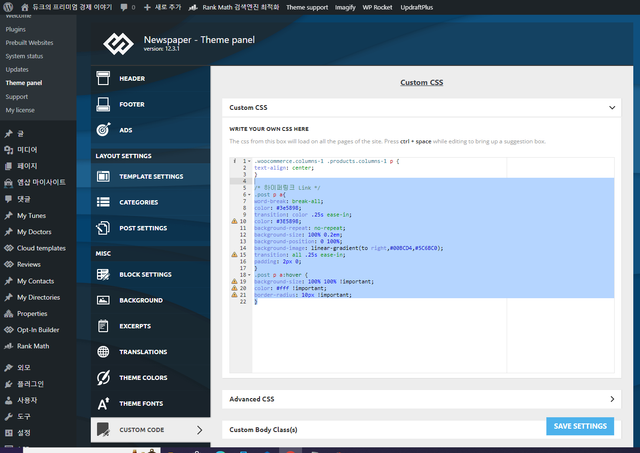The height and width of the screenshot is (453, 640).
Task: Click the plus icon for new content
Action: pos(147,7)
